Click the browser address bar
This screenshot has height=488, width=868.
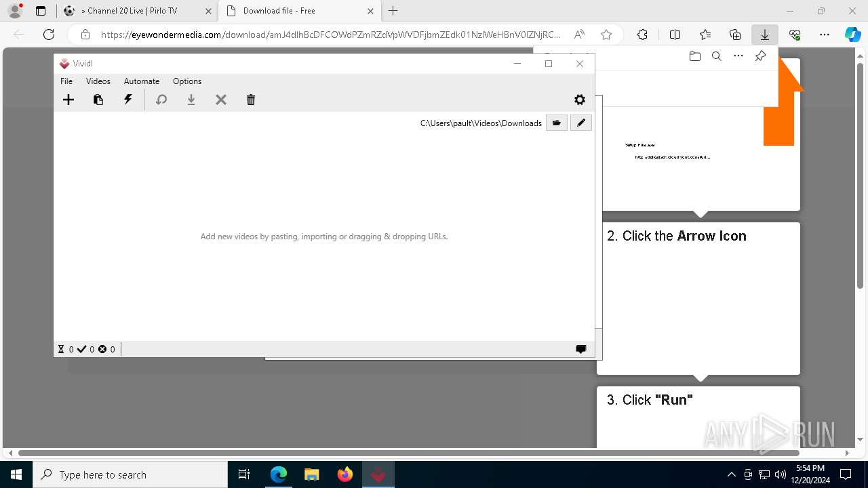coord(331,35)
